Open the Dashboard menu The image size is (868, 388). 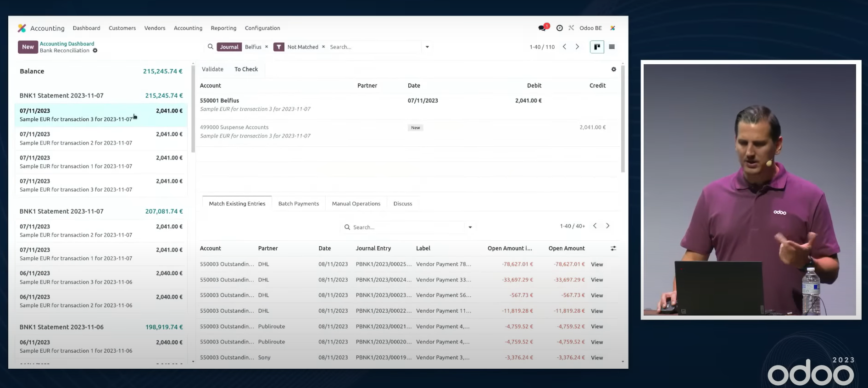click(x=86, y=28)
